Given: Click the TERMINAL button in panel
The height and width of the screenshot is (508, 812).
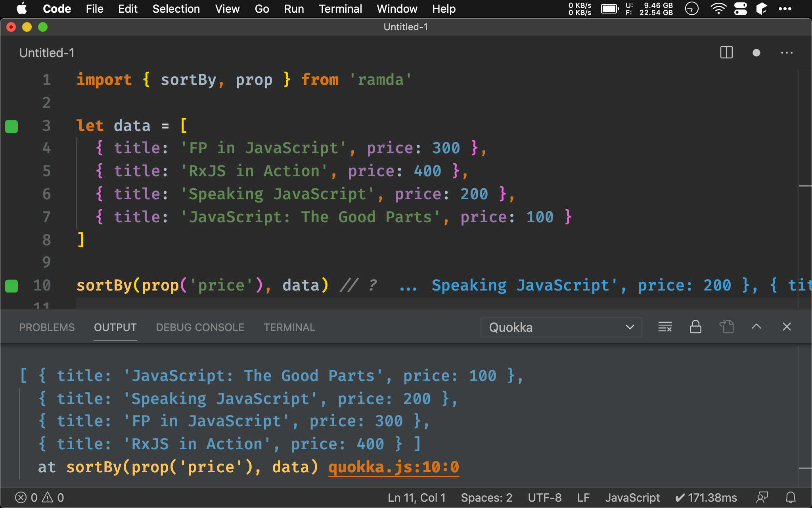Looking at the screenshot, I should 288,327.
